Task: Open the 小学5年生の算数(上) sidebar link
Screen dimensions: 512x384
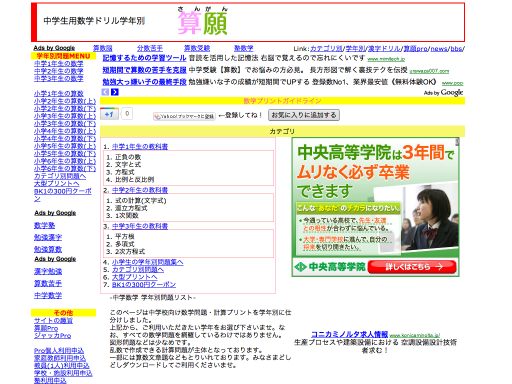Action: pyautogui.click(x=65, y=146)
